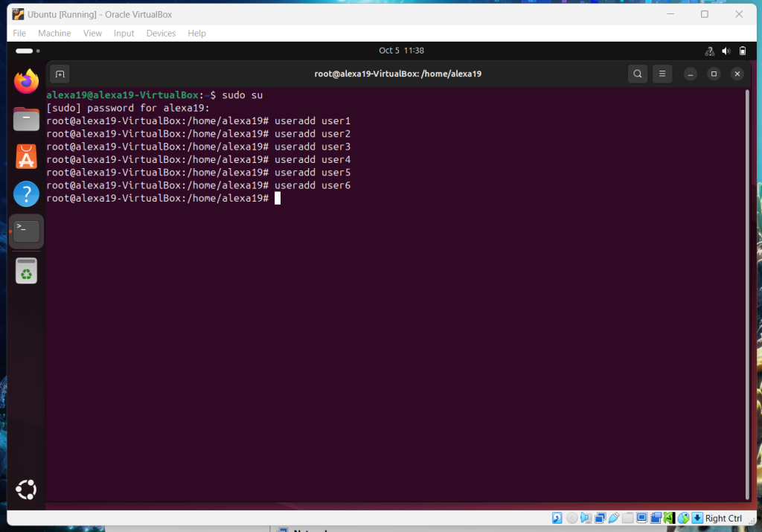Open the VirtualBox View menu

pyautogui.click(x=92, y=33)
